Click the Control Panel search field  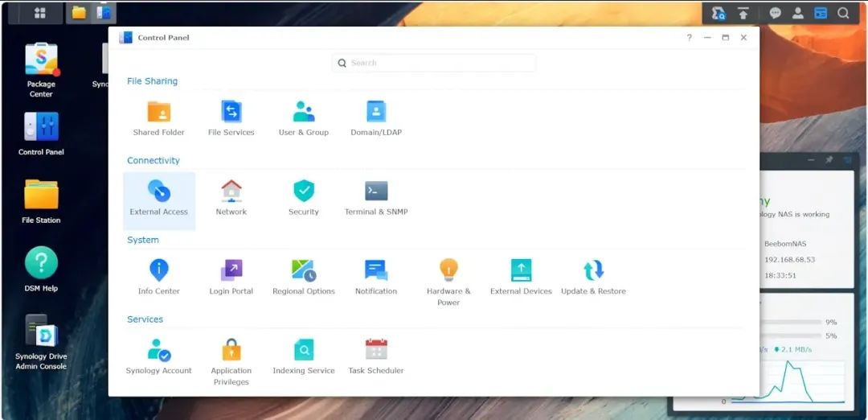click(x=434, y=63)
